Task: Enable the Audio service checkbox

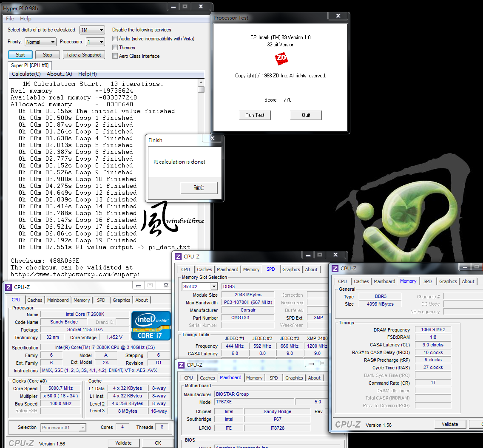Action: click(x=115, y=39)
